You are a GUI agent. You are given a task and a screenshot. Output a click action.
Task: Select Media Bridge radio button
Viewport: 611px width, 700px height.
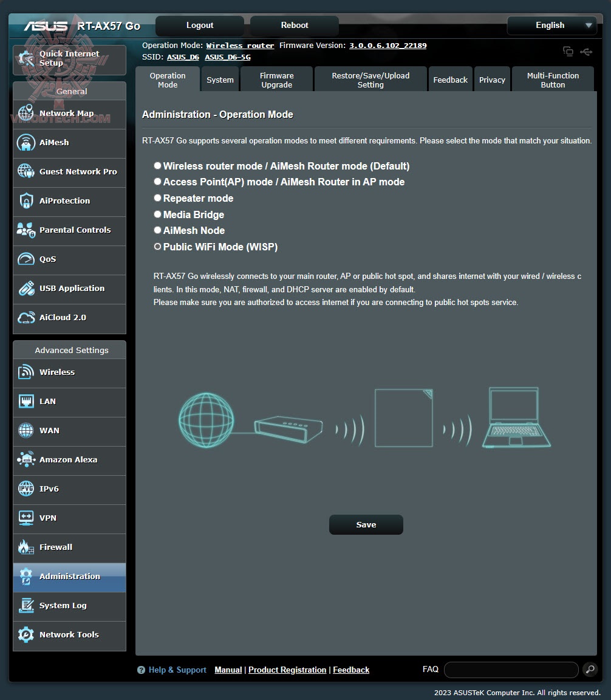point(157,214)
